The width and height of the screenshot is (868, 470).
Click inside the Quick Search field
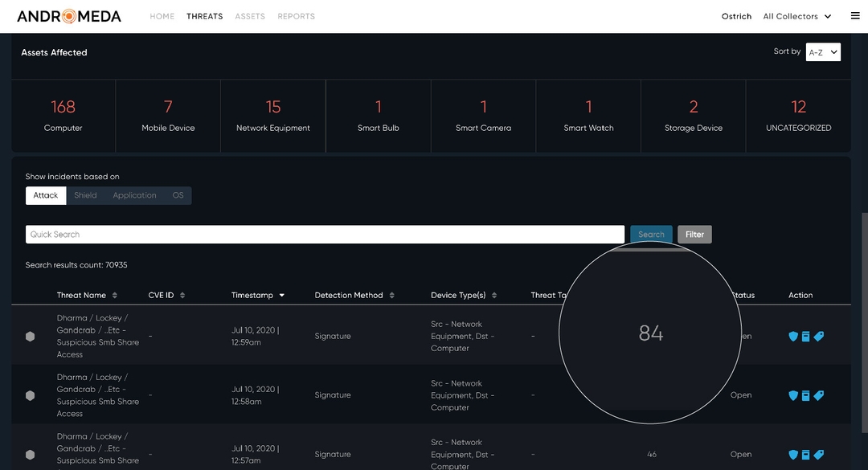coord(321,234)
